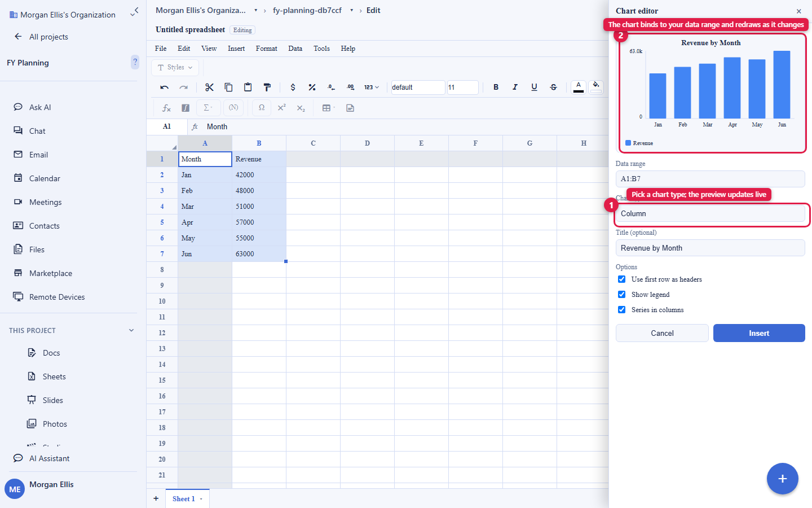Open Sheet 1 tab options arrow

point(201,499)
